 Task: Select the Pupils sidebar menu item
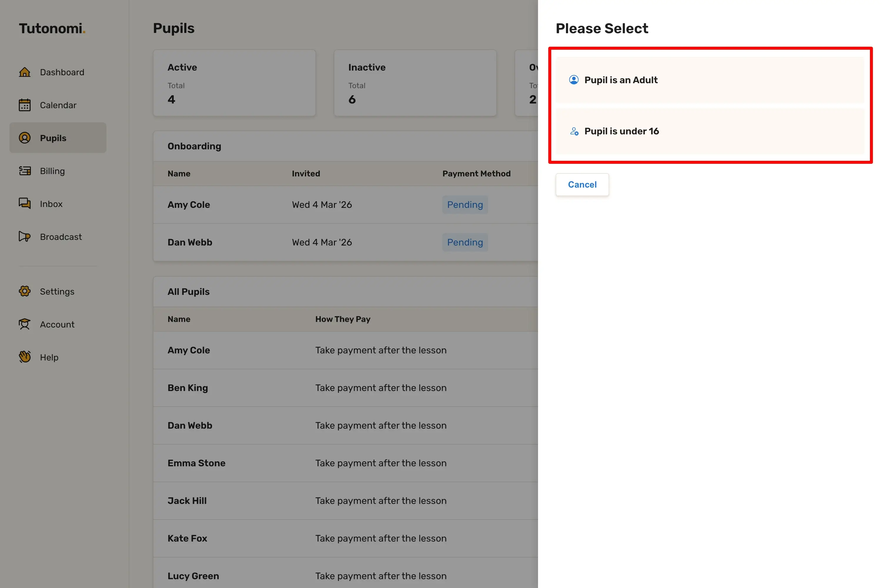pyautogui.click(x=58, y=138)
